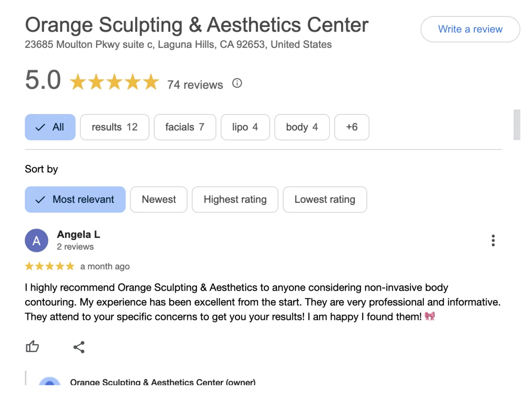
Task: Select Most relevant sort option
Action: [x=75, y=200]
